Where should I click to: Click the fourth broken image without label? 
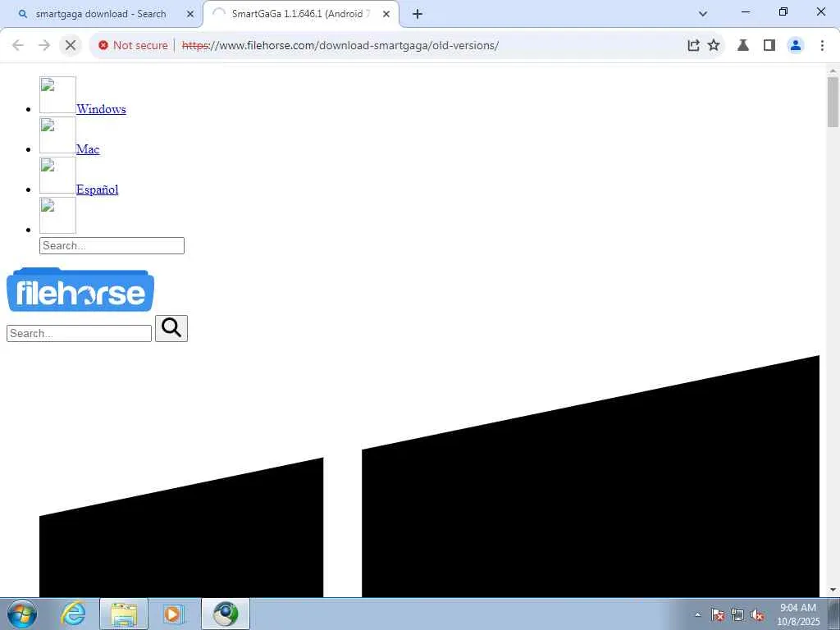click(x=58, y=216)
